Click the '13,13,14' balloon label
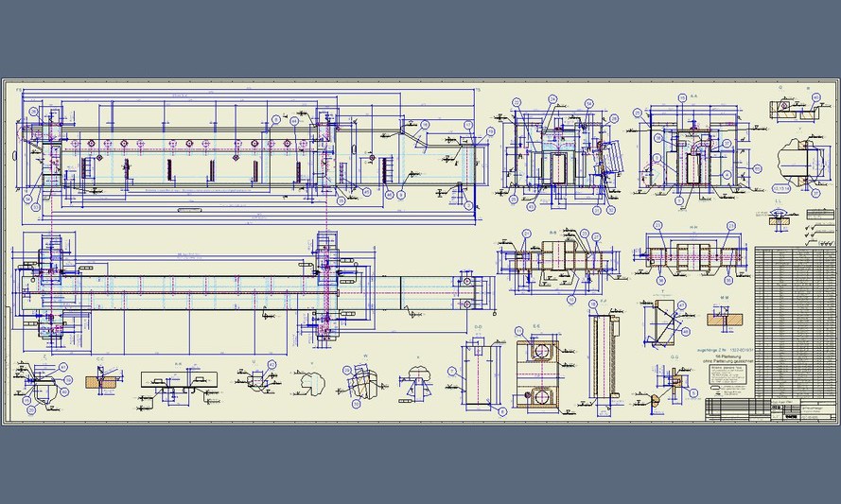Screen dimensions: 841x504 click(780, 188)
